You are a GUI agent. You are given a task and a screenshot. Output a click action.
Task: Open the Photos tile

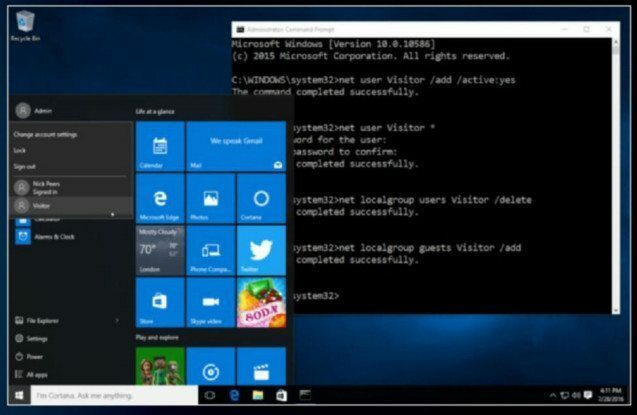point(210,199)
